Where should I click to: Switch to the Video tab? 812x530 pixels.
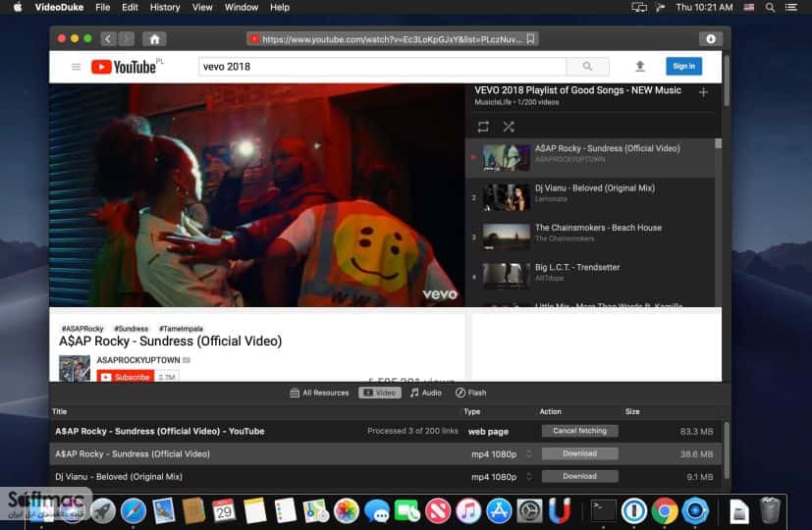pos(380,393)
